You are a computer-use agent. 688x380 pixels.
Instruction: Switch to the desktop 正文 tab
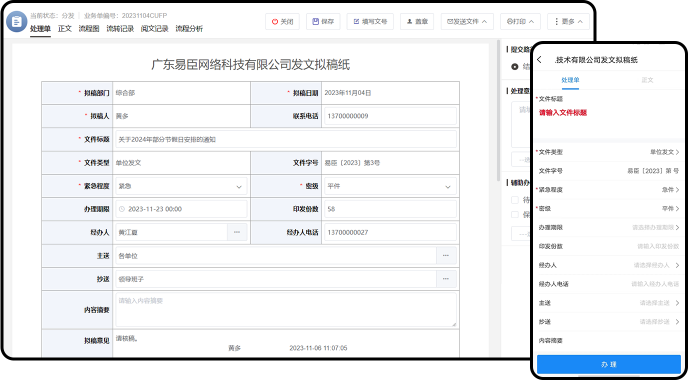pos(64,29)
